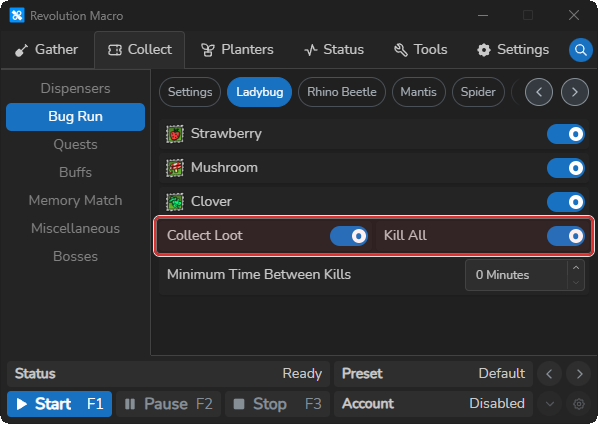
Task: Go to Dispensers in the sidebar
Action: (76, 88)
